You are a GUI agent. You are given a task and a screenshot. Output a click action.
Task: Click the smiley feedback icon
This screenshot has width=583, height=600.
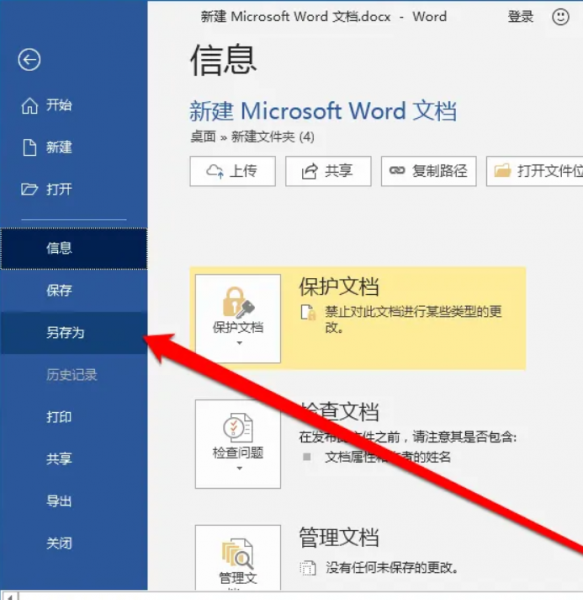point(560,17)
